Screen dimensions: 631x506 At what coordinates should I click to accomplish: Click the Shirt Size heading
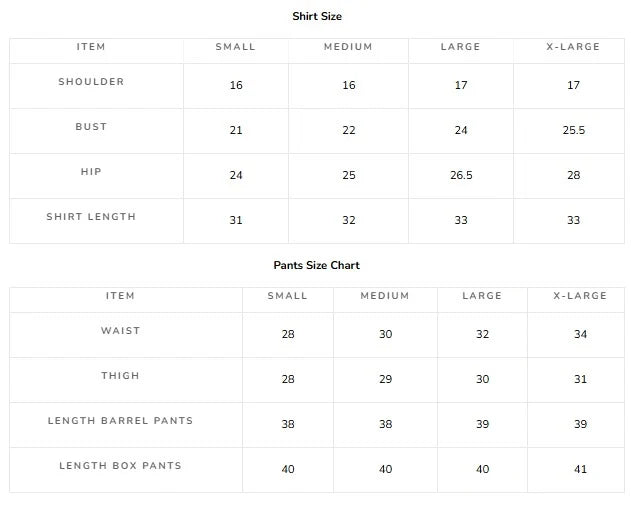coord(317,17)
